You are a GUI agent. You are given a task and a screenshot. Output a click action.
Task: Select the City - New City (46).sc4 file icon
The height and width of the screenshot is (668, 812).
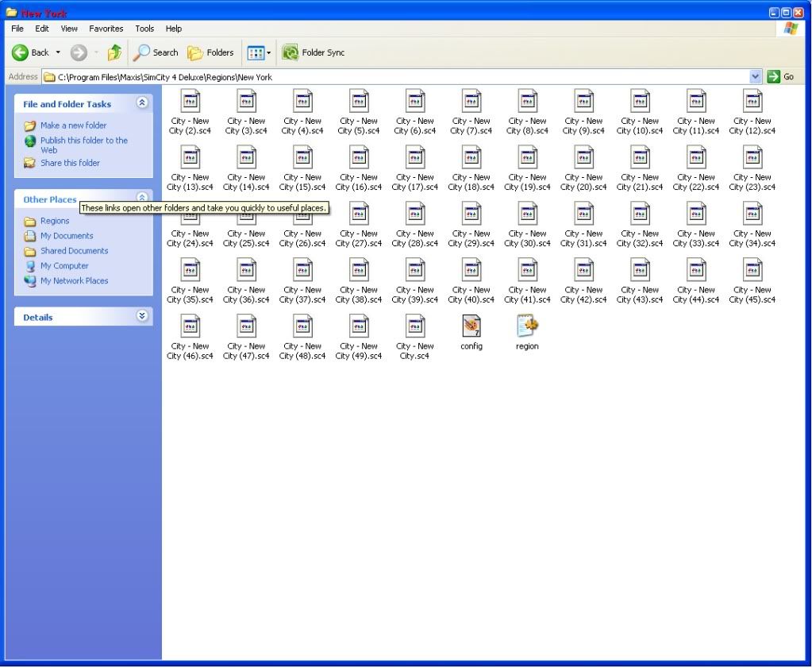click(x=190, y=326)
